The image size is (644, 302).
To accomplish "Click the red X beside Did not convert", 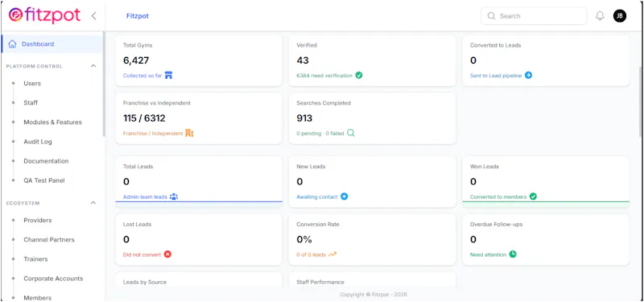I will point(167,254).
